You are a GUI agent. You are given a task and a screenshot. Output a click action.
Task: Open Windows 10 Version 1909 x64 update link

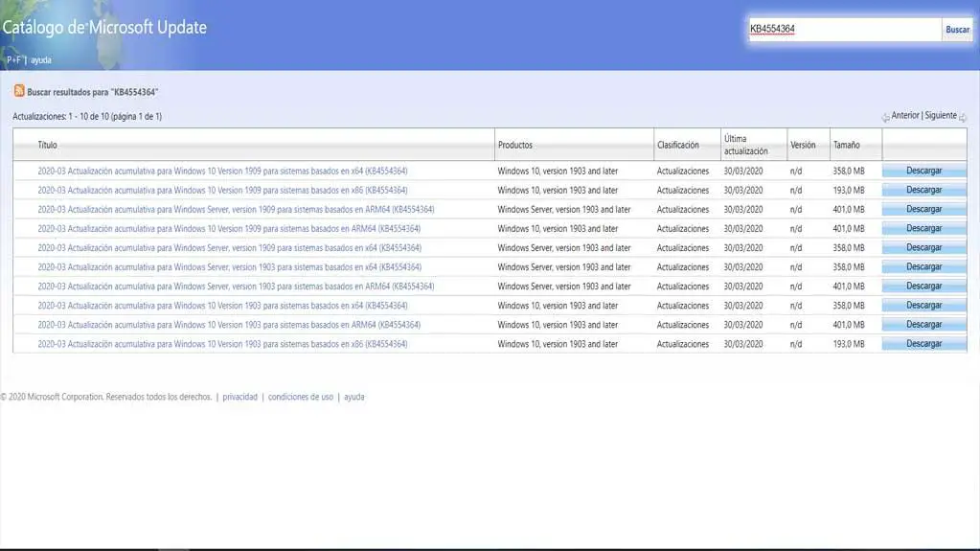[222, 171]
